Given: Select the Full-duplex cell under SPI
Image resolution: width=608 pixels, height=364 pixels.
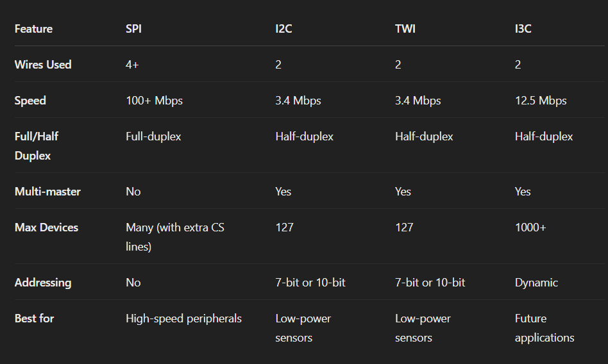Looking at the screenshot, I should tap(153, 136).
